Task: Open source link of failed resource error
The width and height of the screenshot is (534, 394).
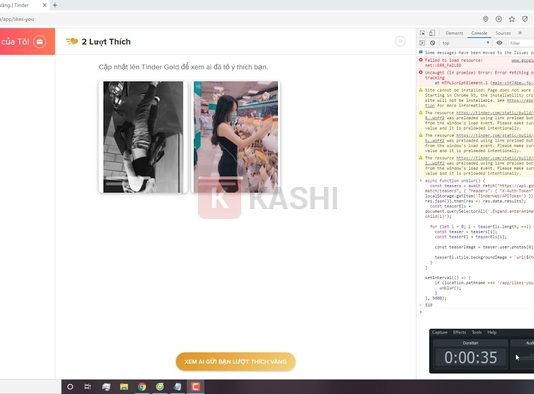Action: click(x=523, y=60)
